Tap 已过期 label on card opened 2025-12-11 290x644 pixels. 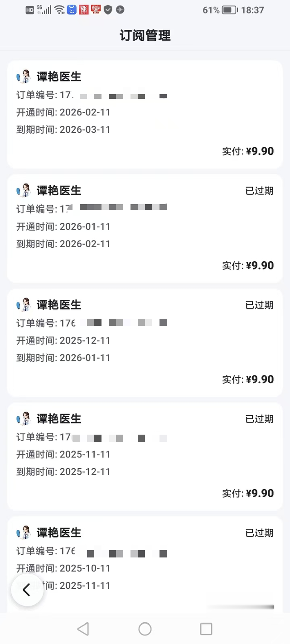click(260, 305)
